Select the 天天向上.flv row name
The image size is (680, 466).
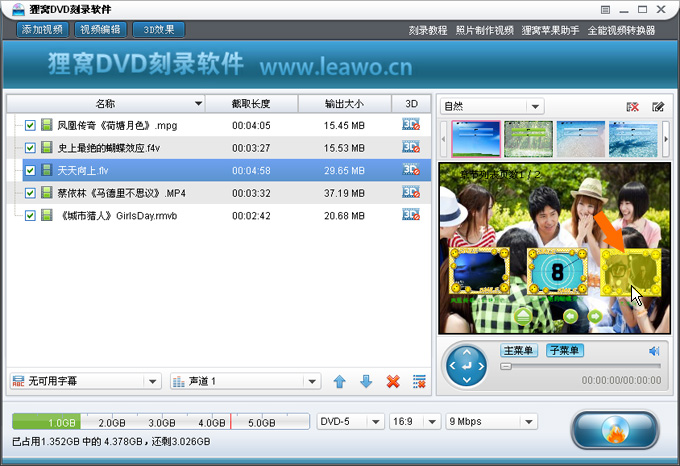(83, 171)
